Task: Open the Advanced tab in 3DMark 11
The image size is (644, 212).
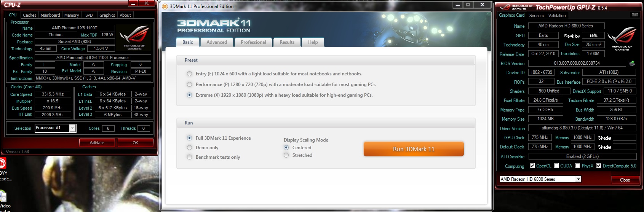Action: [217, 42]
